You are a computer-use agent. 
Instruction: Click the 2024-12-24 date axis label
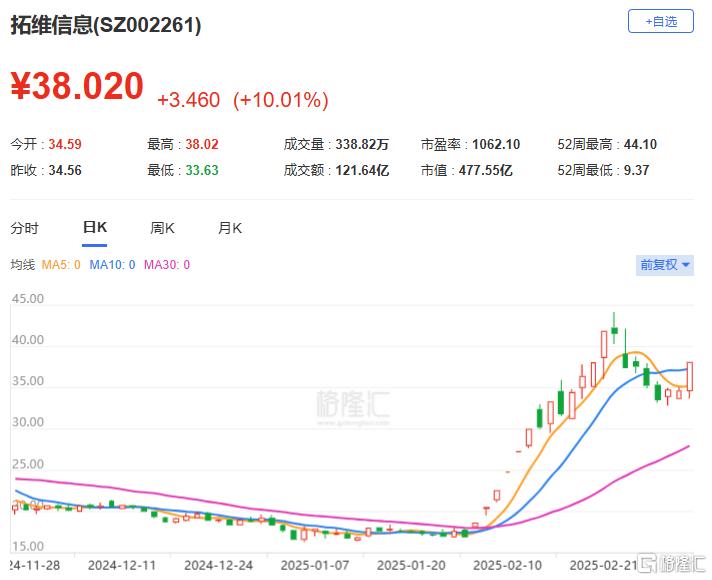click(x=218, y=565)
